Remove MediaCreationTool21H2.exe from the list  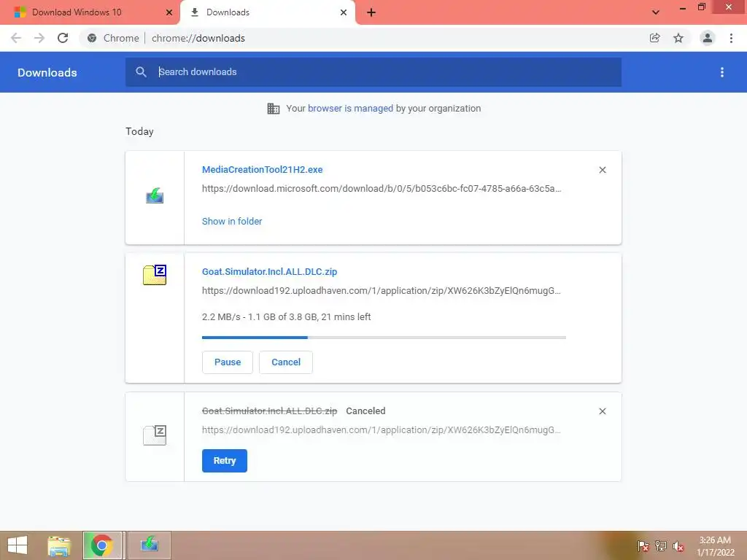click(603, 170)
